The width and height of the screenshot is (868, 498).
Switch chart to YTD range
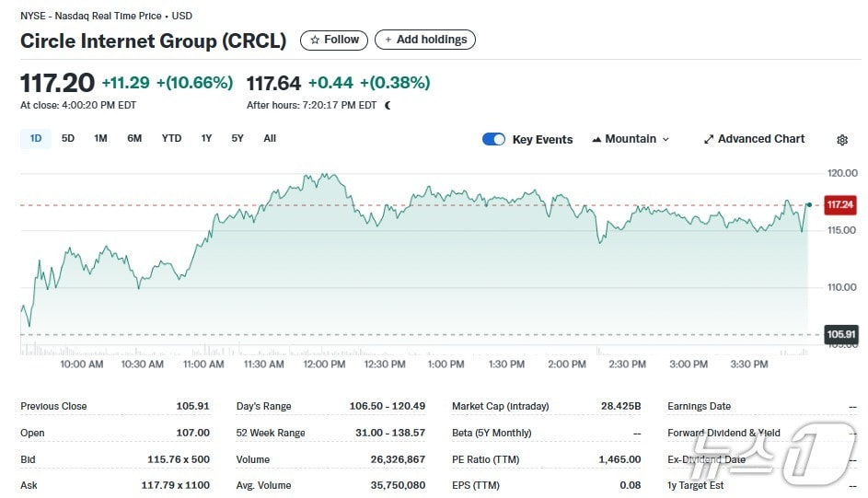[171, 138]
